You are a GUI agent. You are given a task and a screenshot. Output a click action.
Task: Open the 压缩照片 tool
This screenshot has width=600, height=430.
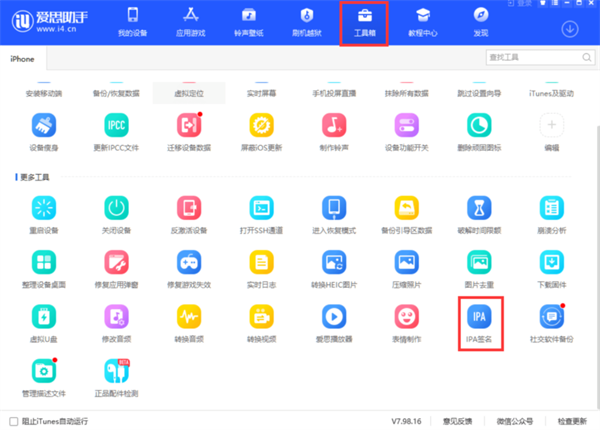coord(406,262)
